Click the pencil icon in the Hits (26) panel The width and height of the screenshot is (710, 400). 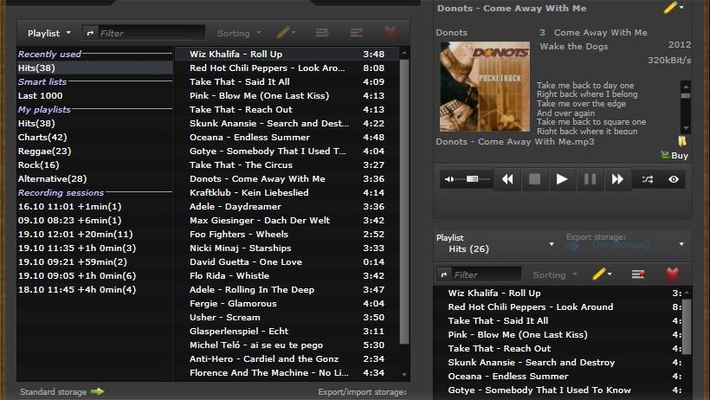pos(599,274)
